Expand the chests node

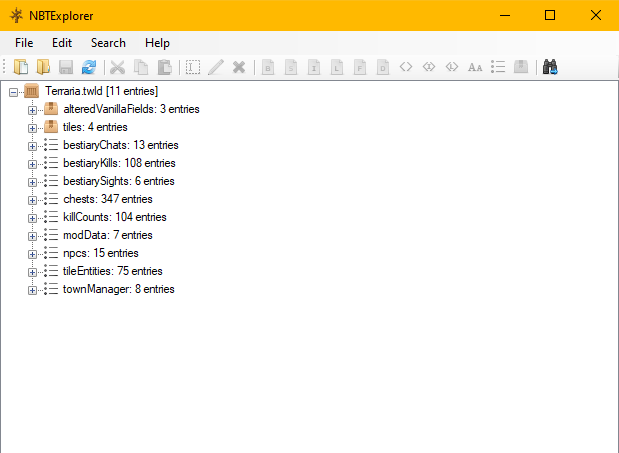[x=32, y=200]
